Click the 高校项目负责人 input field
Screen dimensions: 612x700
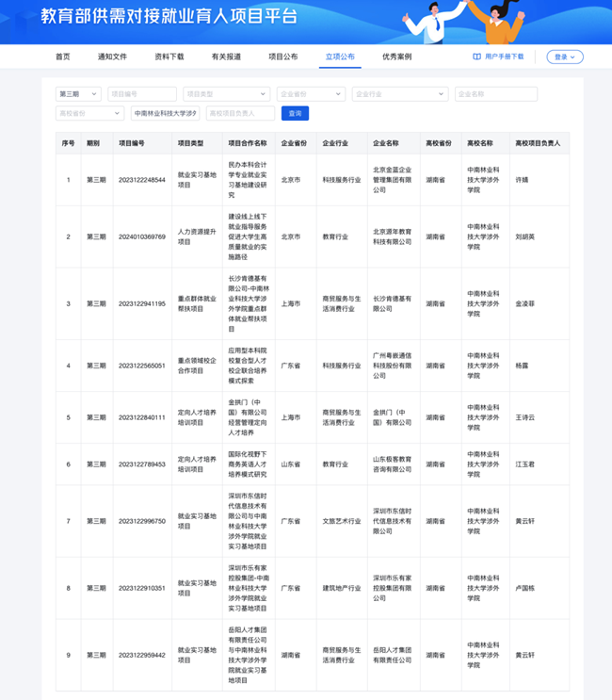point(240,113)
